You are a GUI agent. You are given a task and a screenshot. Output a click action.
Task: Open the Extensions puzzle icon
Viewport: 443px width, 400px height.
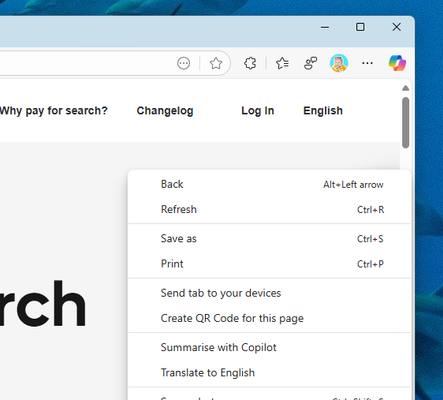click(x=250, y=63)
